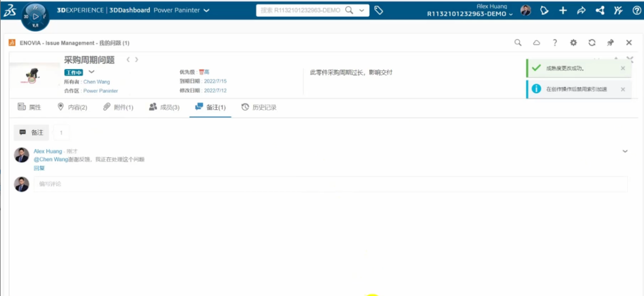Open the 3DEXPERIENCE compass

click(x=35, y=17)
